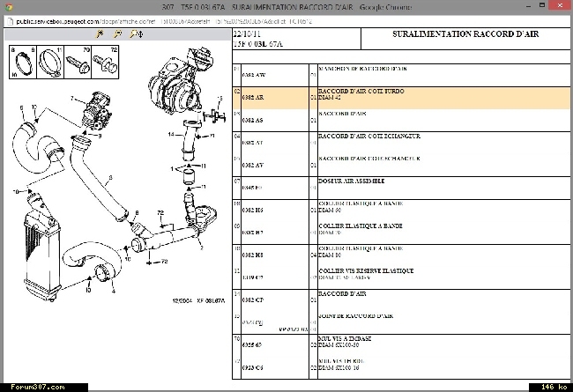Click the XF 03L67A caption under diagram
Image resolution: width=573 pixels, height=392 pixels.
pyautogui.click(x=211, y=301)
